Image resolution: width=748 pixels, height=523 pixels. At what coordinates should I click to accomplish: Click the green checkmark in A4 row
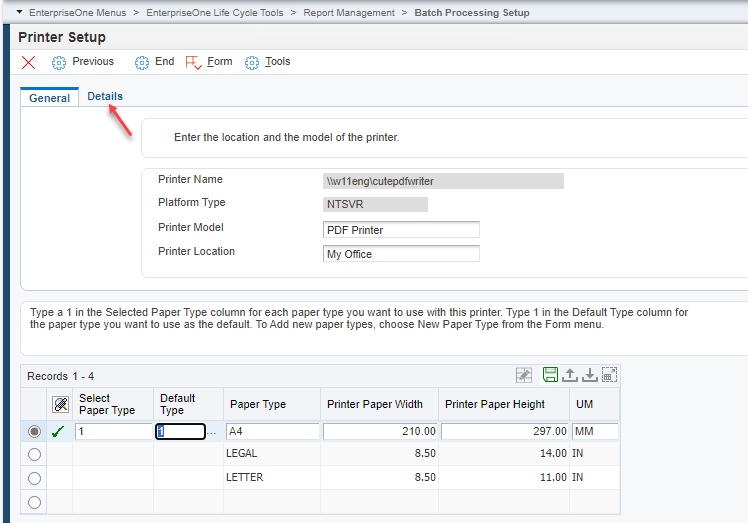tap(58, 432)
